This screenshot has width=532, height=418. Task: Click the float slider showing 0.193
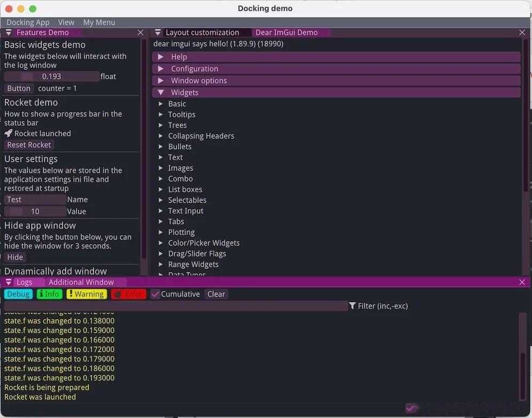(52, 76)
